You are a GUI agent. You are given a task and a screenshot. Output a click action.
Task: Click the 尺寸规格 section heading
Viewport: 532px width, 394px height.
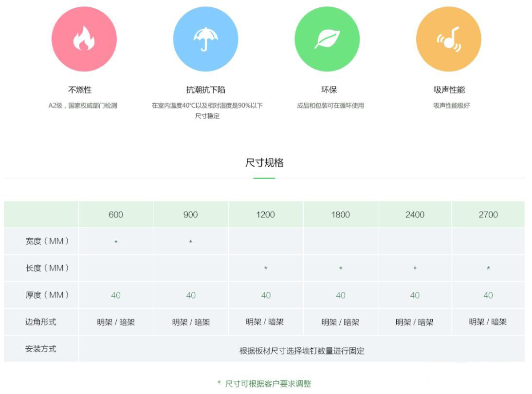264,163
